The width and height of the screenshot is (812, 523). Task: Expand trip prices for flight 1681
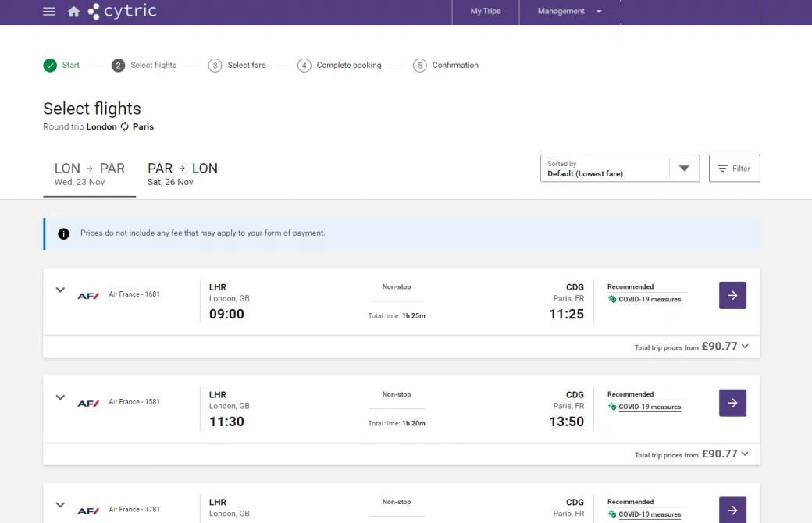[x=745, y=346]
